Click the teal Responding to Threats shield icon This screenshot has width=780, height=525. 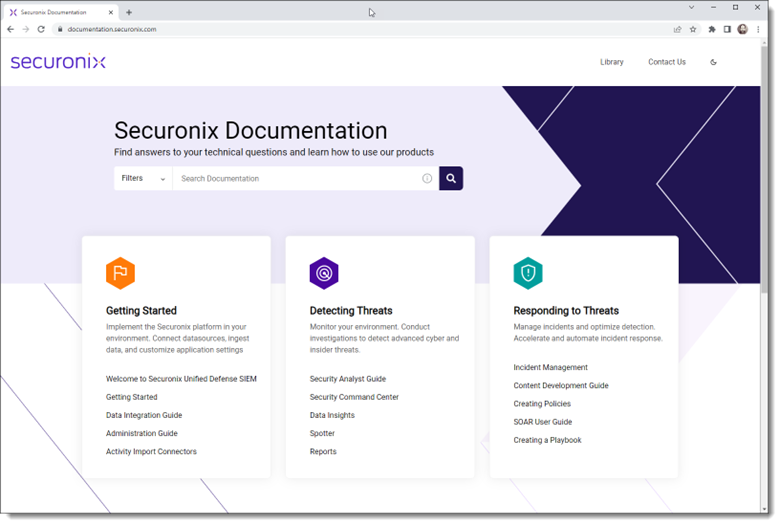528,273
